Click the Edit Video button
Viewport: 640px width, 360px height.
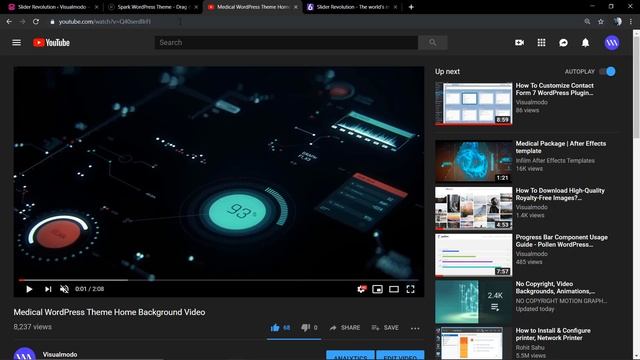pos(400,355)
